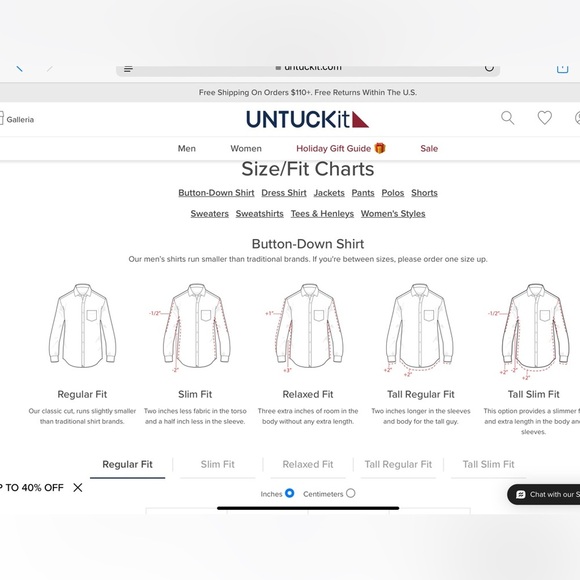The height and width of the screenshot is (580, 580).
Task: Jump to Sweatshirts size chart link
Action: point(259,214)
